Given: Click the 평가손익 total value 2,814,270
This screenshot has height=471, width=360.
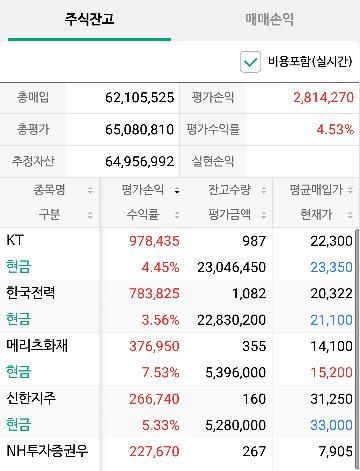Looking at the screenshot, I should coord(323,98).
